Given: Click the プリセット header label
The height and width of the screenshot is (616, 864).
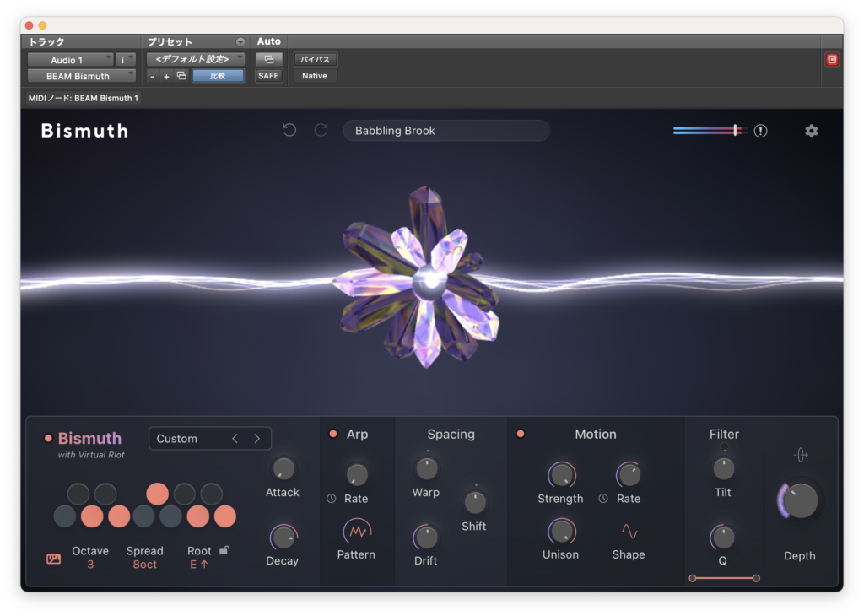Looking at the screenshot, I should pyautogui.click(x=170, y=42).
